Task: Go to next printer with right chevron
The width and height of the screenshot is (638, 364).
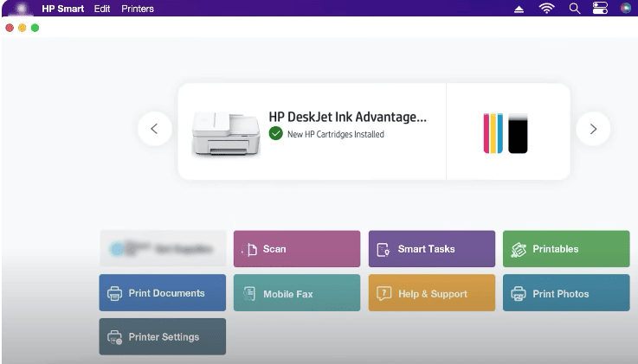Action: pyautogui.click(x=593, y=129)
